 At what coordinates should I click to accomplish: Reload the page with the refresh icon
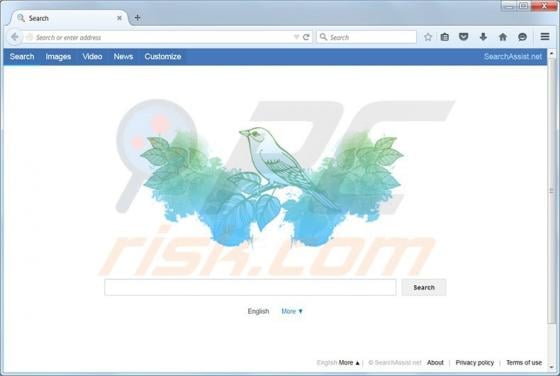coord(306,37)
